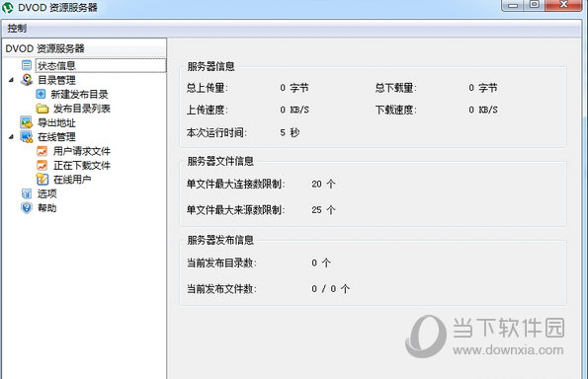This screenshot has height=379, width=588.
Task: Open 用户请求文件 entry
Action: click(x=82, y=151)
